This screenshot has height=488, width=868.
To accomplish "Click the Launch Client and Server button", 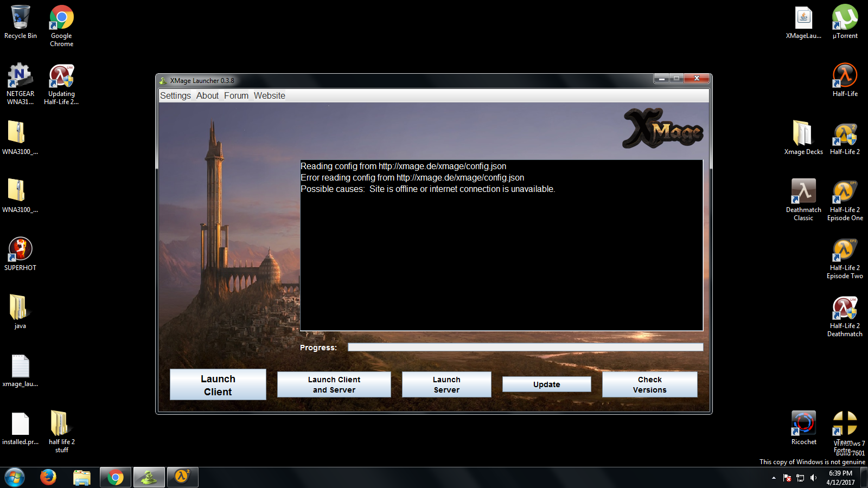I will (334, 384).
